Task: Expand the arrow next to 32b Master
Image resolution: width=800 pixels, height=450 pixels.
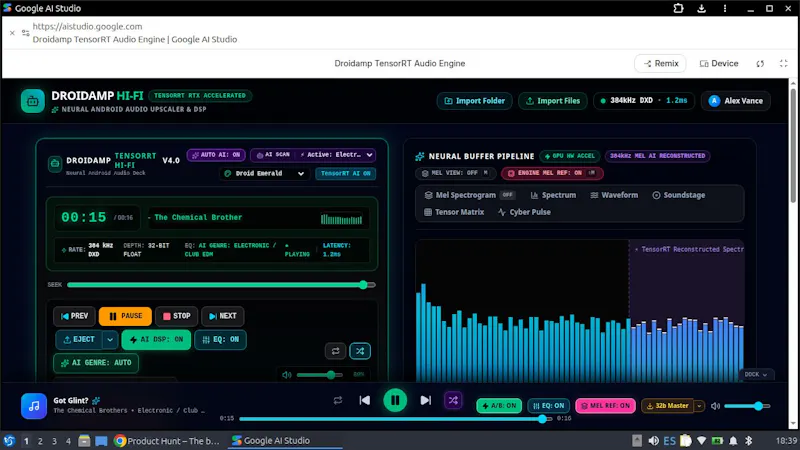Action: [699, 406]
